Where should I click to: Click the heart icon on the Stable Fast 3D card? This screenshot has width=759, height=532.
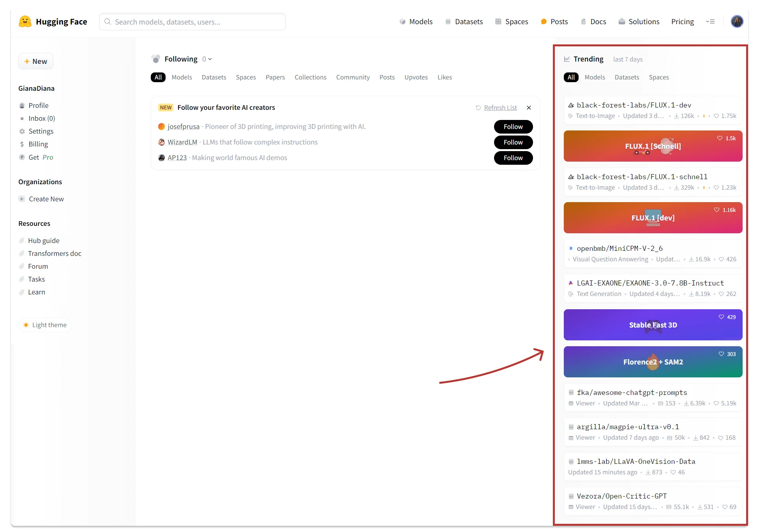point(721,317)
